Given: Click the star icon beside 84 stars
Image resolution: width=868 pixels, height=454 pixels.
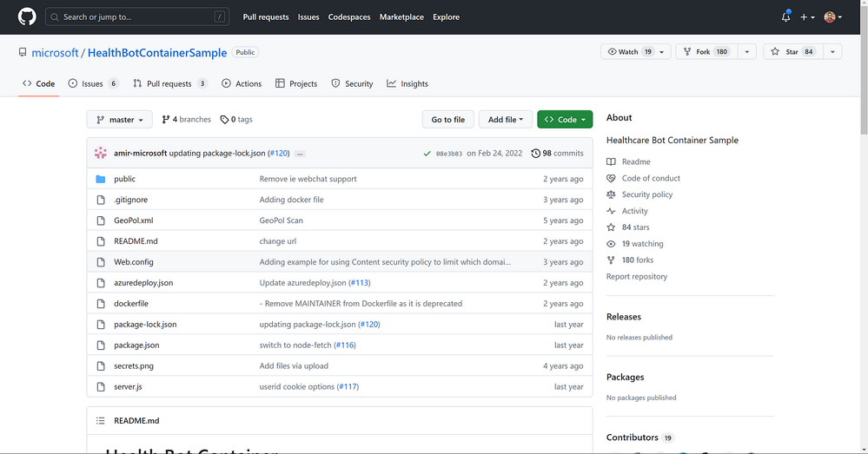Looking at the screenshot, I should (611, 227).
